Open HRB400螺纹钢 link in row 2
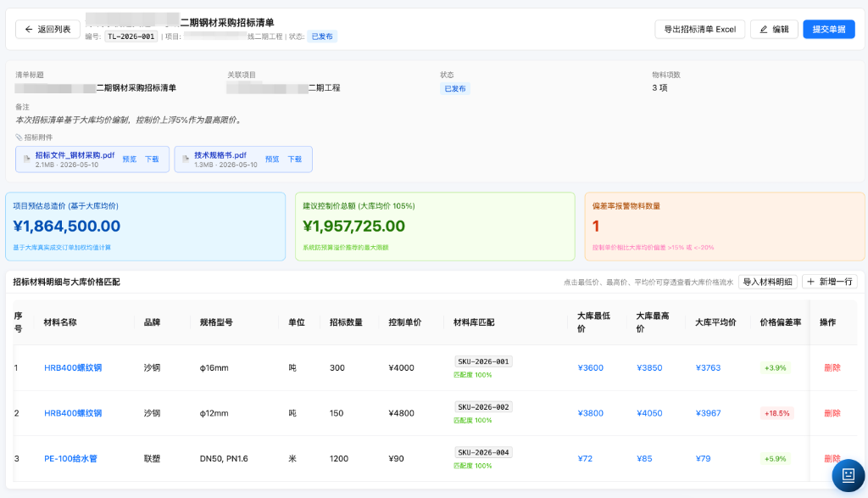Image resolution: width=868 pixels, height=498 pixels. [x=73, y=413]
